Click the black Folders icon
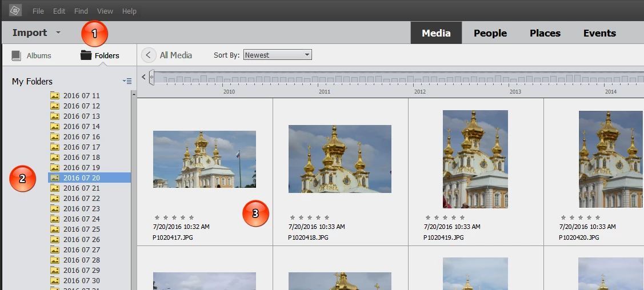Screen dimensions: 644x290 coord(86,55)
